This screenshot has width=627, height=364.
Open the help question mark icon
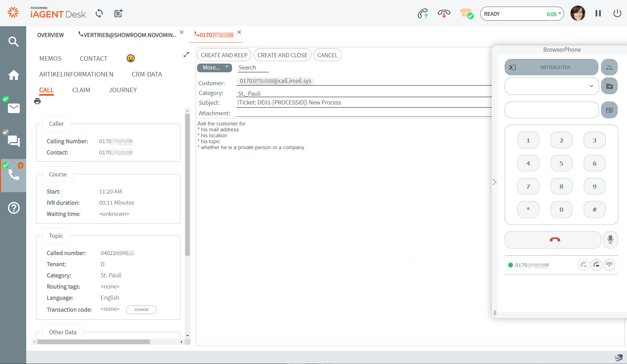14,208
